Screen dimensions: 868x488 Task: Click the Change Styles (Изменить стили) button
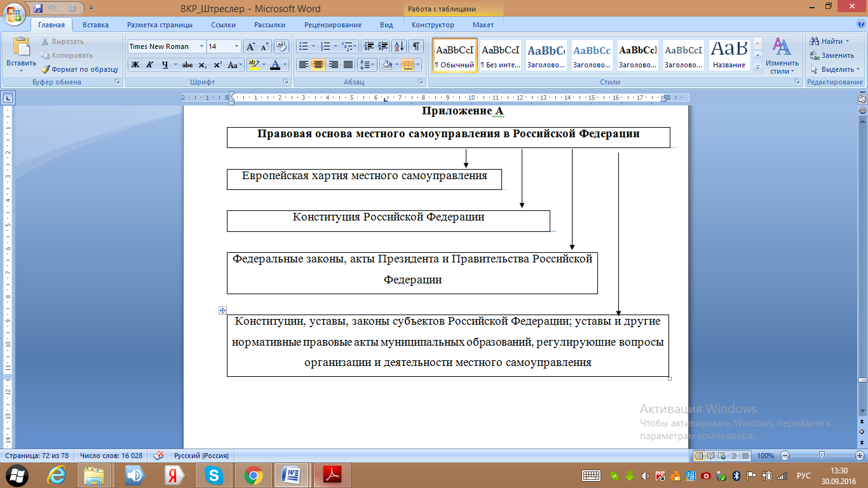point(782,55)
